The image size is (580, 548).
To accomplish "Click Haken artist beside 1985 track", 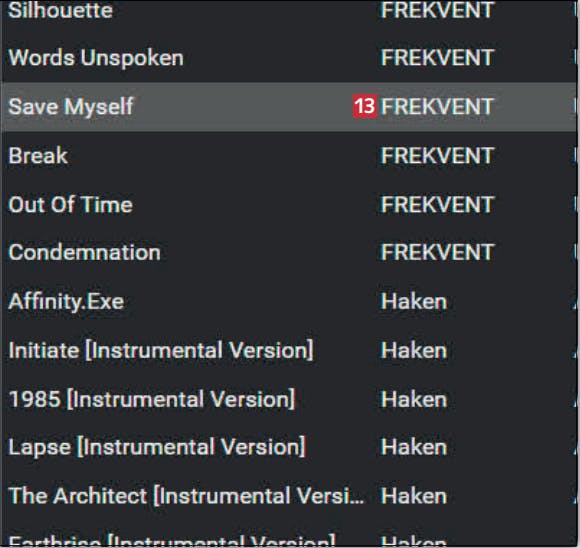I will tap(414, 399).
